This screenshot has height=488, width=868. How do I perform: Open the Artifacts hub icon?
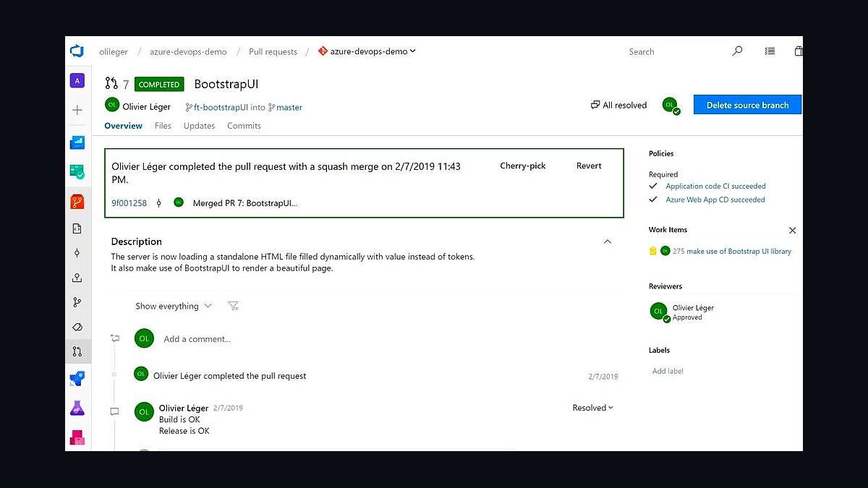point(77,437)
